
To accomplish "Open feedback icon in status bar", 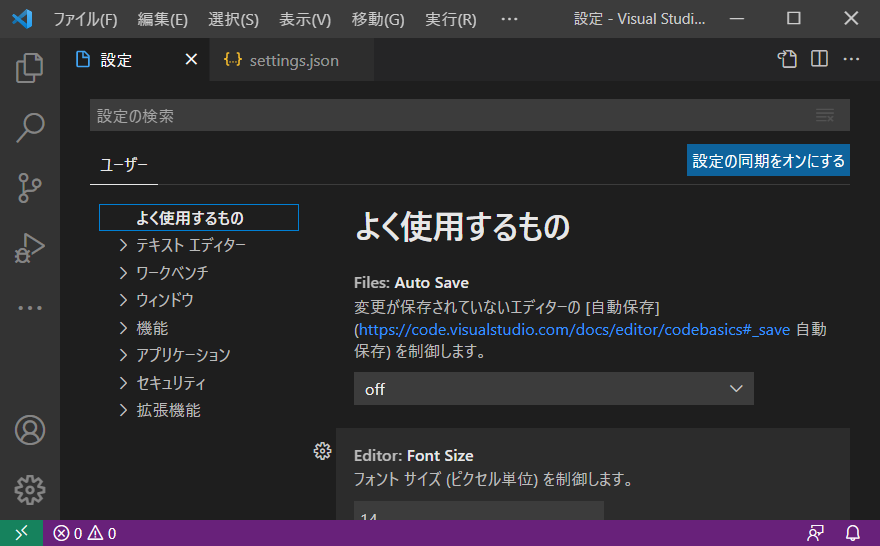I will click(x=815, y=533).
